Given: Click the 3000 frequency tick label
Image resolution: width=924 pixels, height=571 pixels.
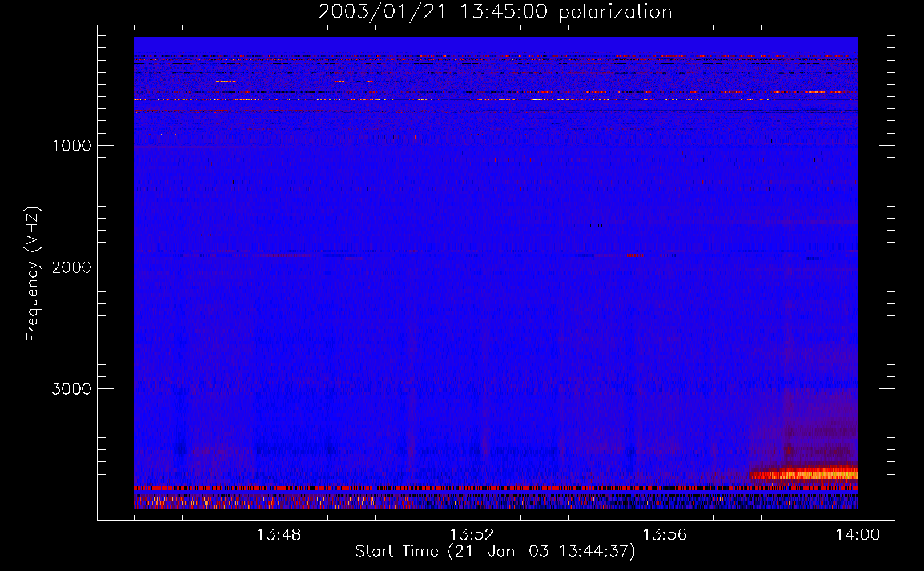Looking at the screenshot, I should [x=71, y=389].
